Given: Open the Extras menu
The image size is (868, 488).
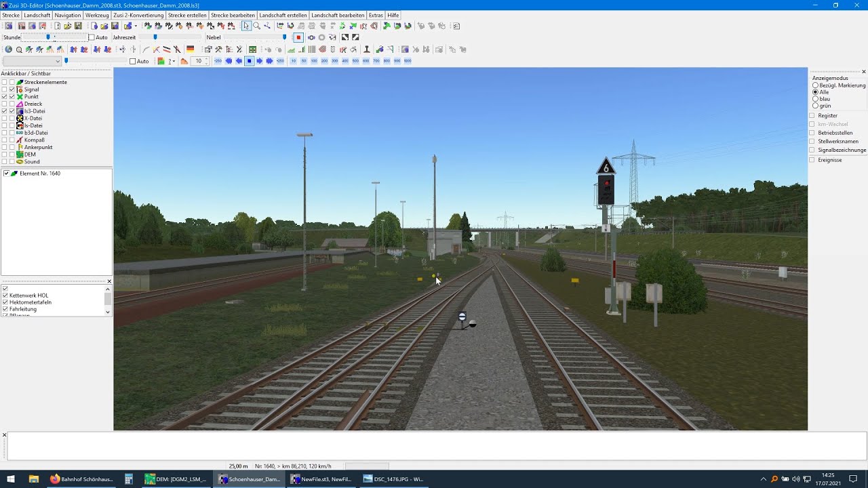Looking at the screenshot, I should [x=376, y=15].
